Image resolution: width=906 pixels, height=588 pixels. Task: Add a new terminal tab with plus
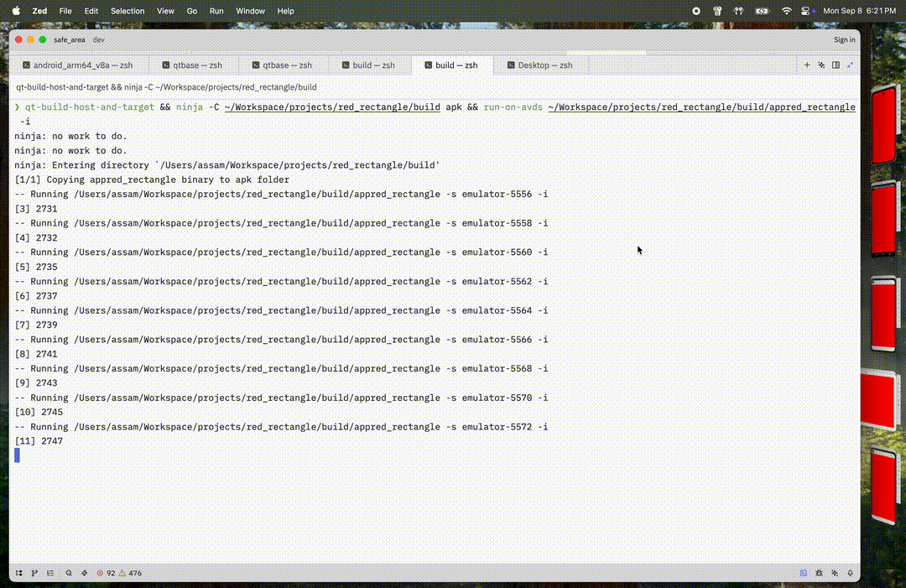807,65
